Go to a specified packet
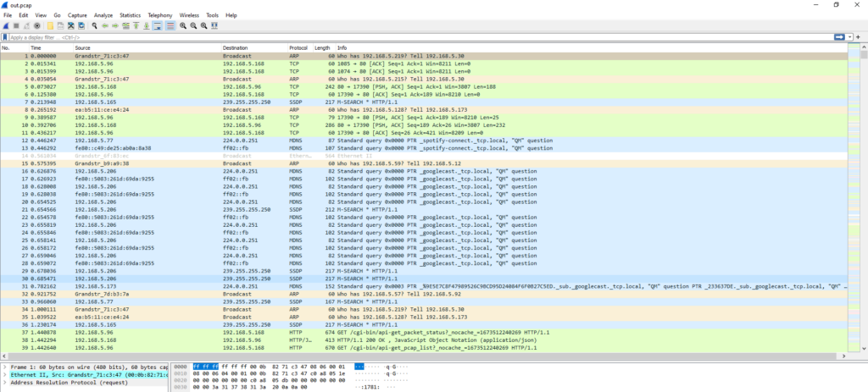 coord(125,25)
